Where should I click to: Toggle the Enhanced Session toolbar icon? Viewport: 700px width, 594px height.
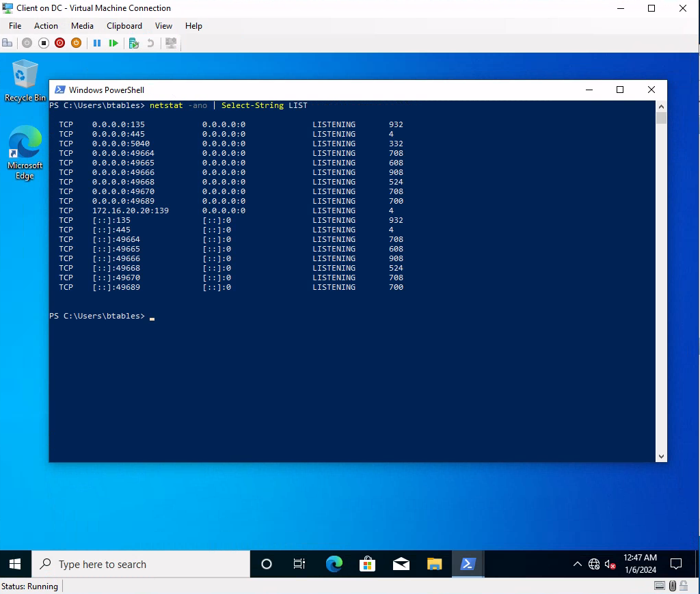(171, 43)
